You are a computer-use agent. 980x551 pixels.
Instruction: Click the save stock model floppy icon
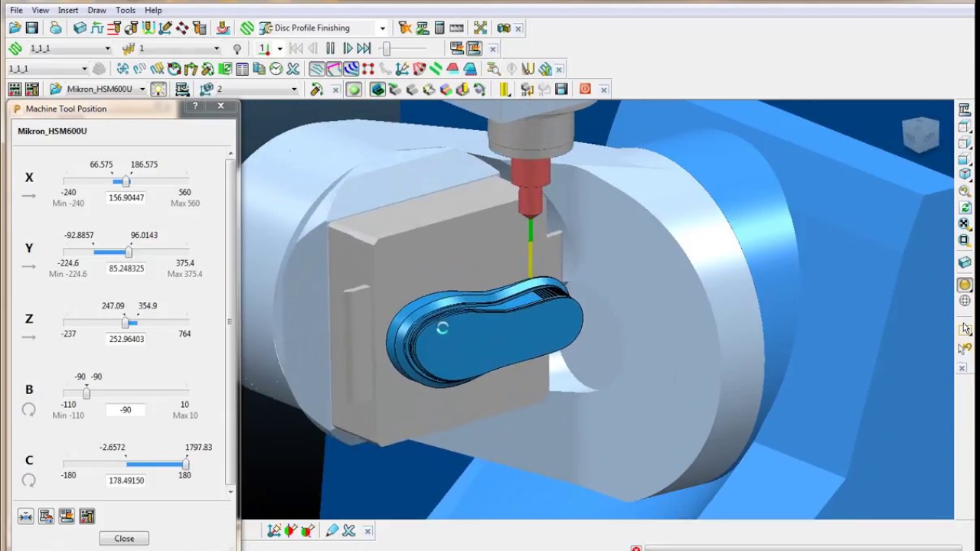[x=561, y=90]
